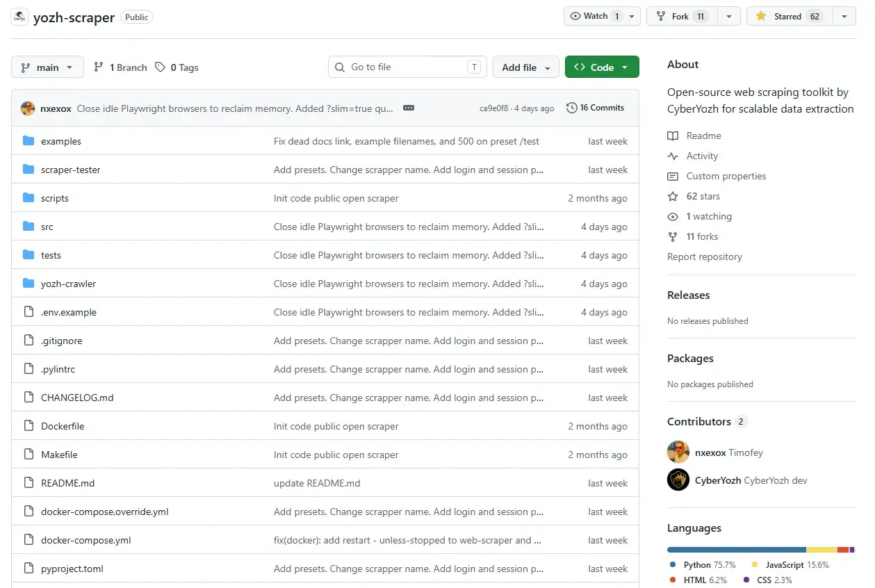Screen dimensions: 875x588
Task: Click the .pylintrc file icon
Action: (28, 369)
